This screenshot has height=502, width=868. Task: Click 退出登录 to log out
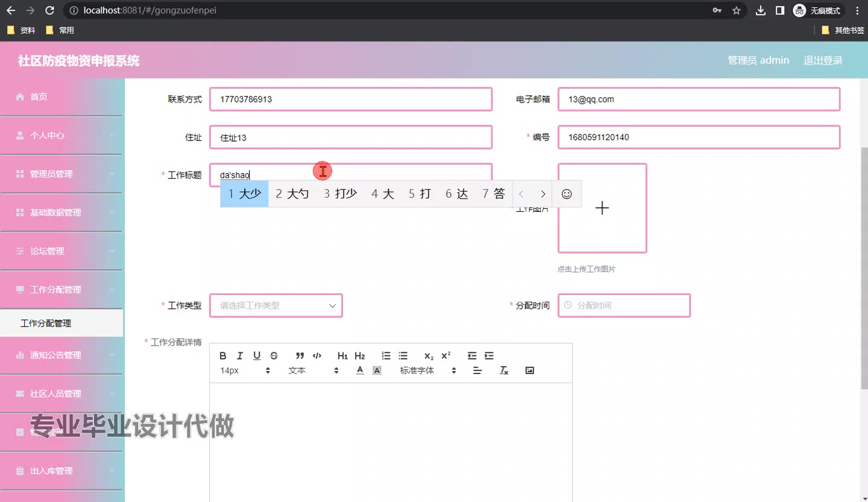[x=823, y=60]
